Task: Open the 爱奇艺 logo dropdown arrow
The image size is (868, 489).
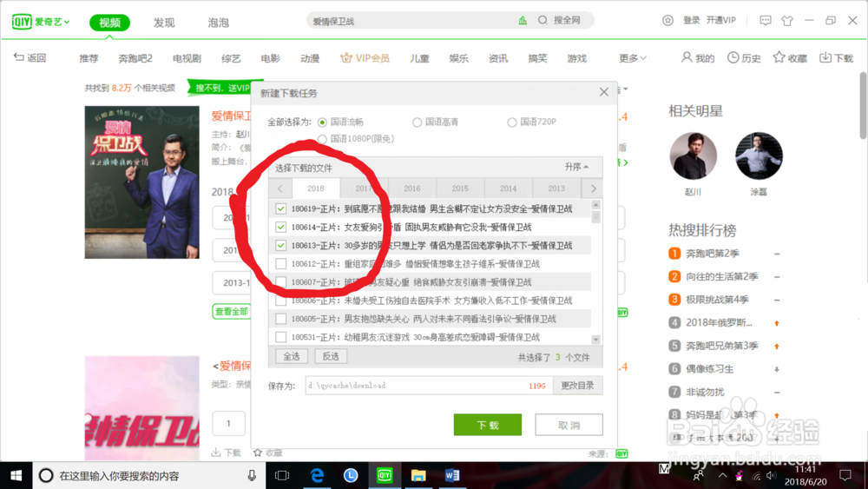Action: [67, 23]
